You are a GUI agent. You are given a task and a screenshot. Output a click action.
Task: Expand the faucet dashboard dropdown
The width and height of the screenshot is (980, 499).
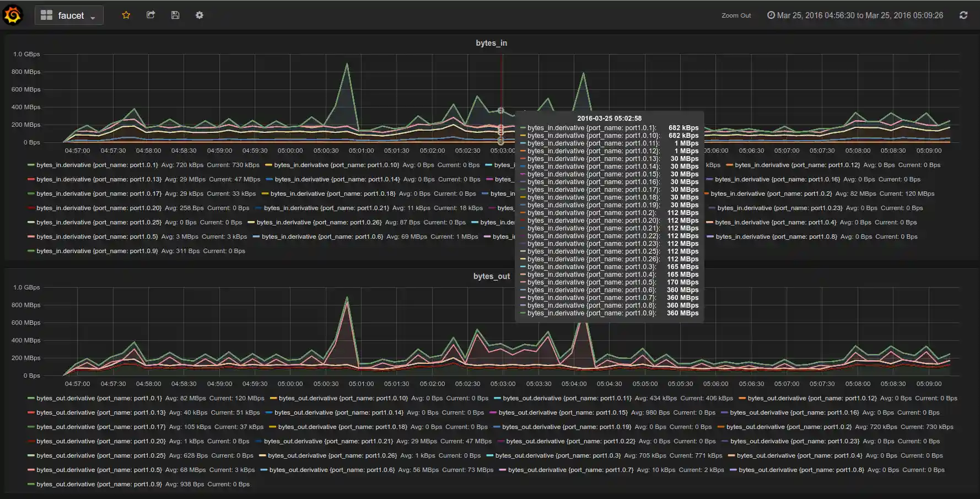point(93,17)
